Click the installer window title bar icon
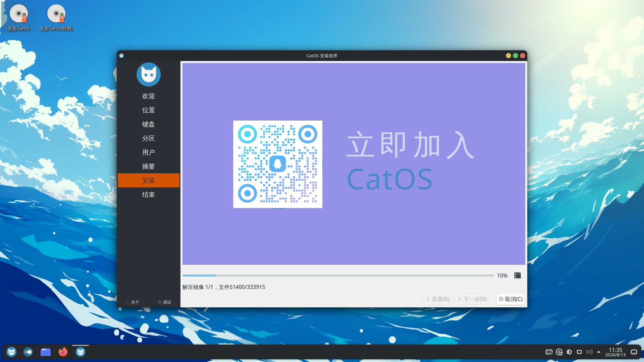This screenshot has width=644, height=362. pyautogui.click(x=121, y=56)
